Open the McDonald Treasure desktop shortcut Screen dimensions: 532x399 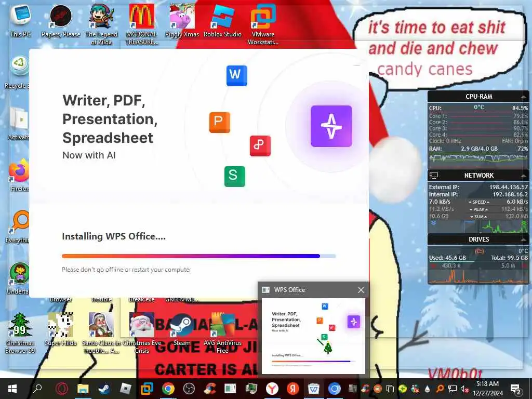point(141,24)
